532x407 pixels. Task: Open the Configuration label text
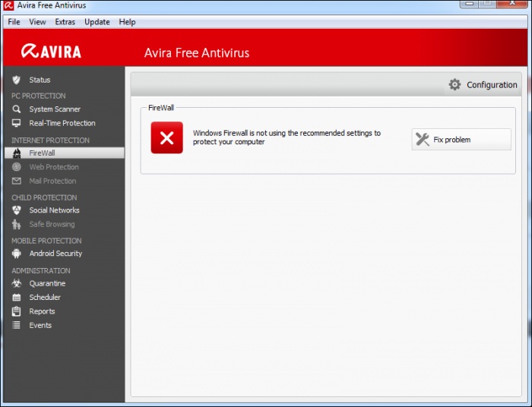(492, 85)
